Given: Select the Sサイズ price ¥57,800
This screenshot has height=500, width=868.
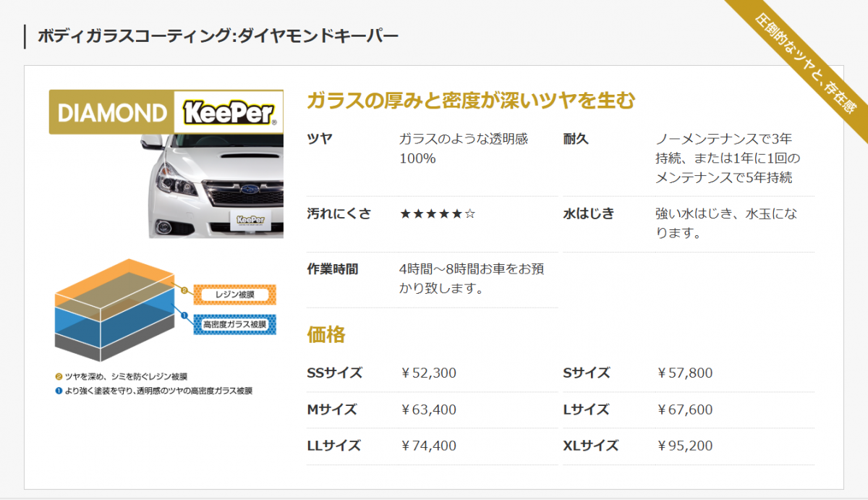Looking at the screenshot, I should coord(684,373).
